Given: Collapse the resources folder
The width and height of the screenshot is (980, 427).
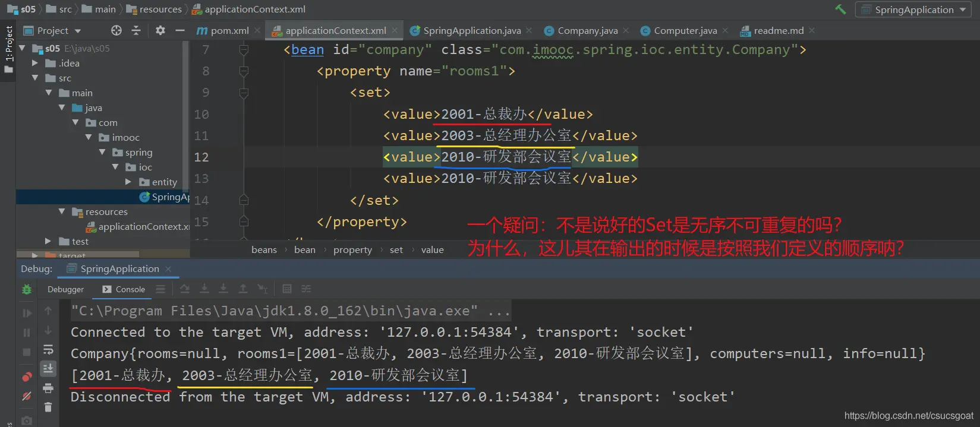Looking at the screenshot, I should tap(62, 211).
